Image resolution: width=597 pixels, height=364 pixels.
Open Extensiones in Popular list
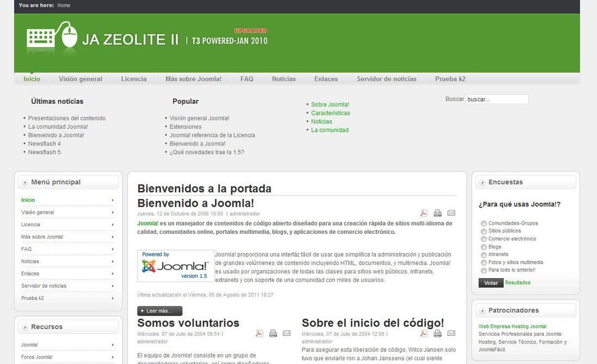pyautogui.click(x=186, y=127)
